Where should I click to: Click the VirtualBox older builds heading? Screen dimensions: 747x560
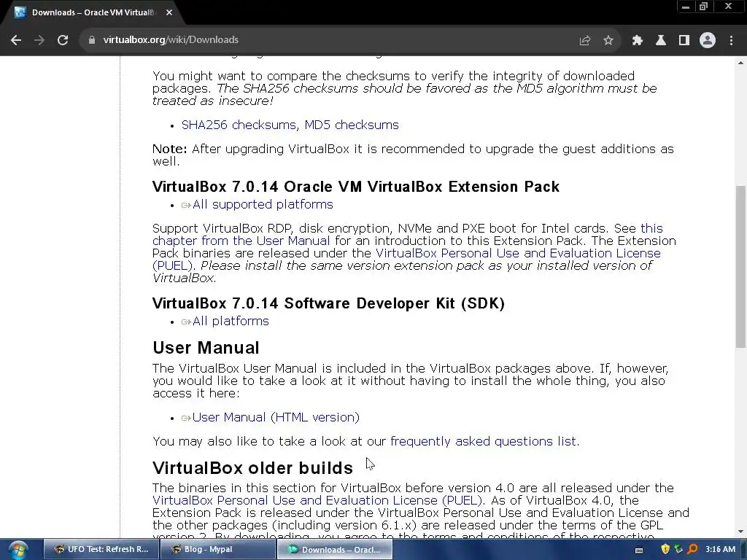point(252,468)
